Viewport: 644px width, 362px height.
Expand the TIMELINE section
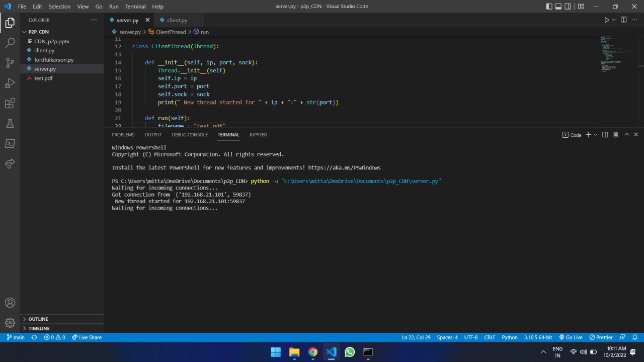coord(62,328)
